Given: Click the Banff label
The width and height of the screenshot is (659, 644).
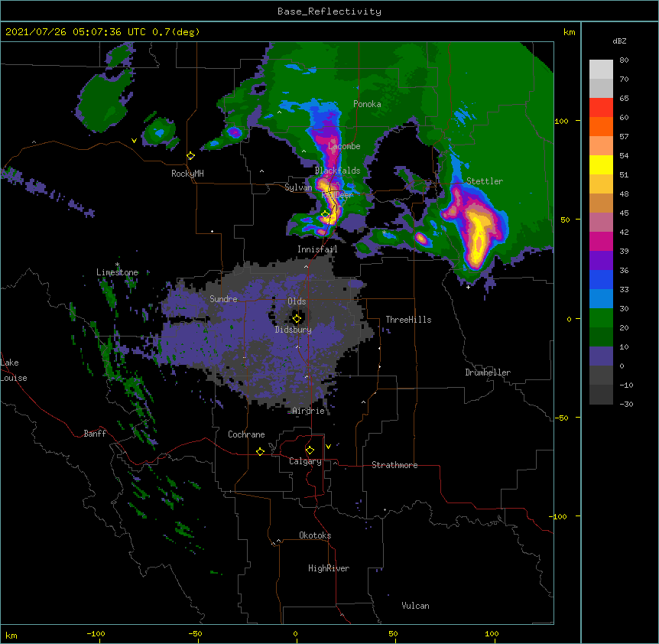Looking at the screenshot, I should pos(95,434).
